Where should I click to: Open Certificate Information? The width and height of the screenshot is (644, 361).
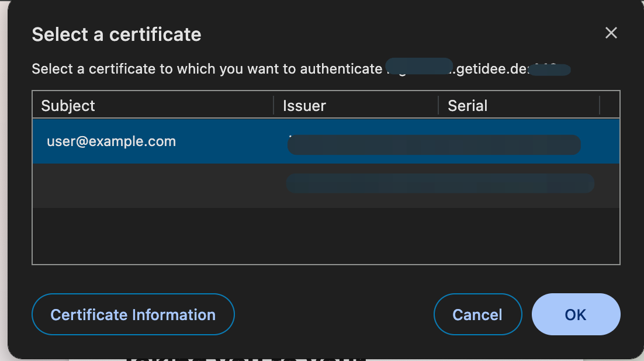[x=133, y=315]
